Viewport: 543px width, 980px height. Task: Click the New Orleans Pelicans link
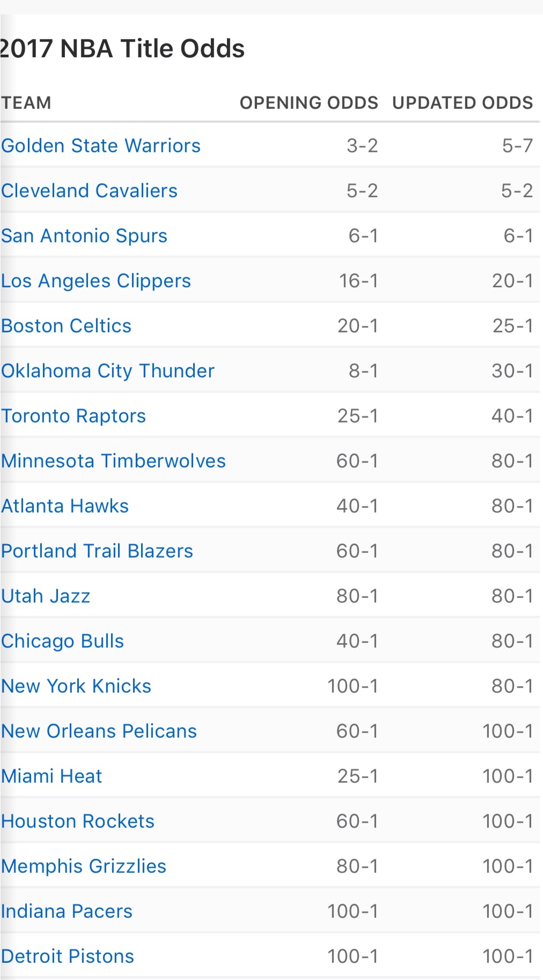[x=99, y=731]
